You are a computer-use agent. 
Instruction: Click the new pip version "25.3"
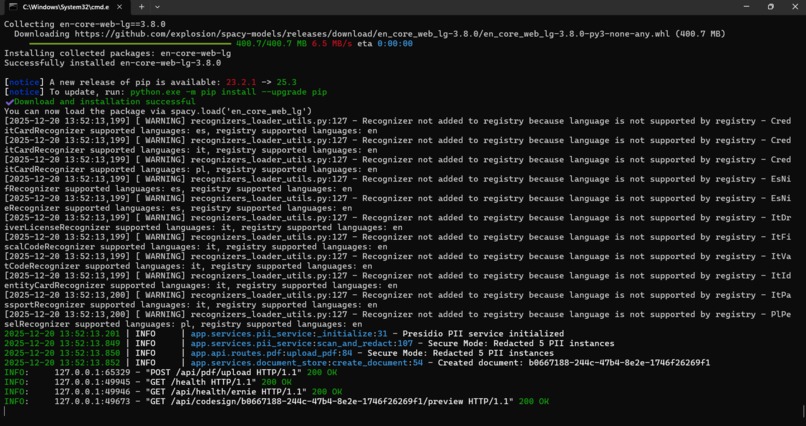[286, 82]
